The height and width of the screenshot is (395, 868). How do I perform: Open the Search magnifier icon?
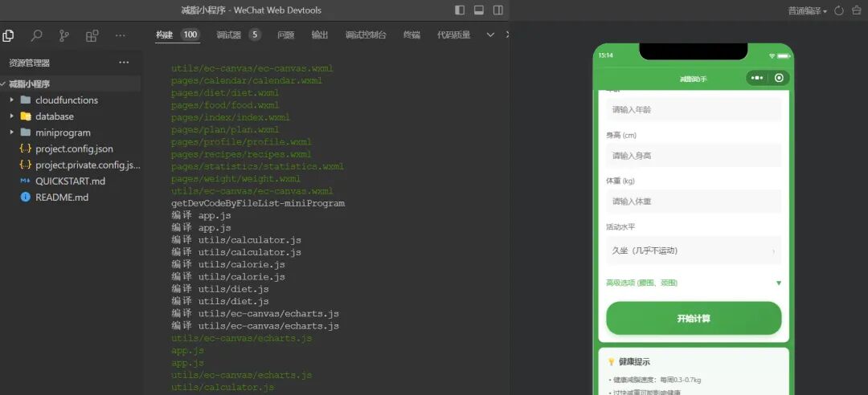36,35
